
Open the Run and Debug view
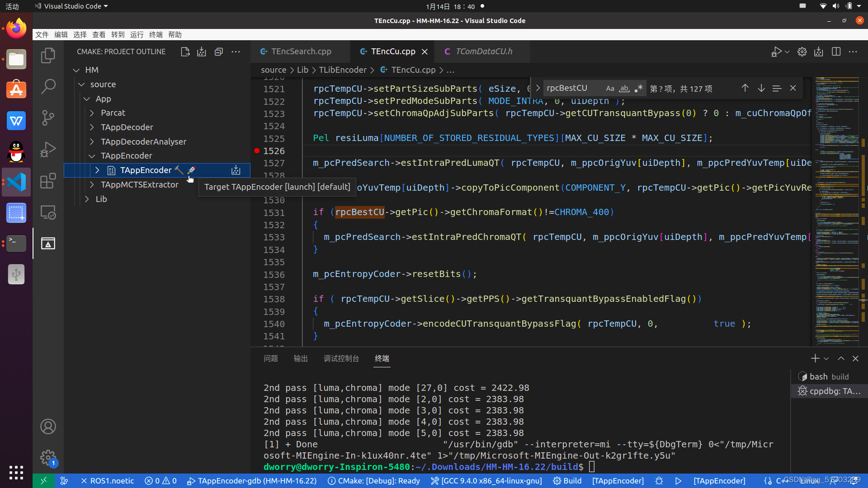(48, 149)
